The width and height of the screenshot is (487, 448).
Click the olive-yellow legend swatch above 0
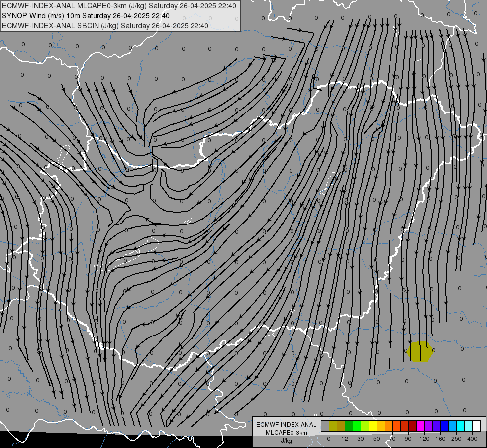(333, 426)
